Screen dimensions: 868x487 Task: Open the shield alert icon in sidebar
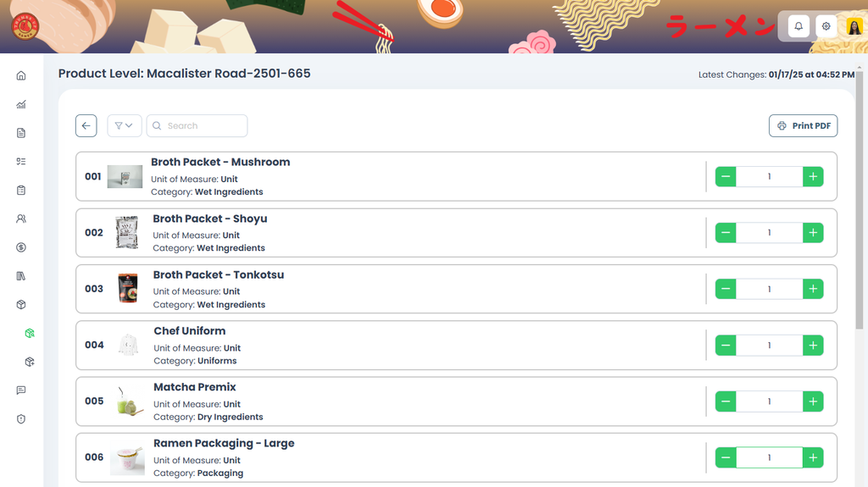click(21, 419)
